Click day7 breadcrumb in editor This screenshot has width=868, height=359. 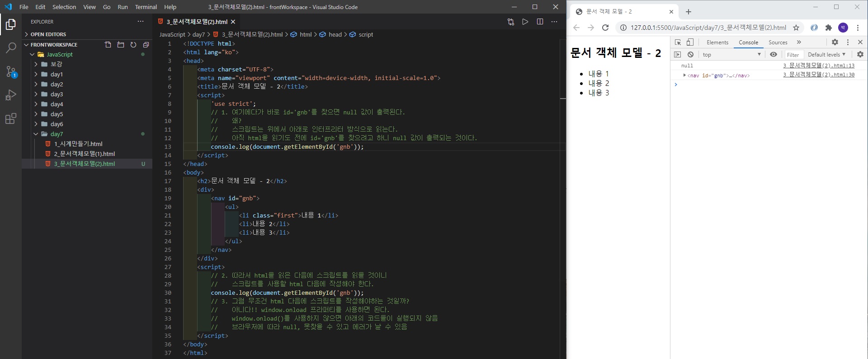(198, 34)
